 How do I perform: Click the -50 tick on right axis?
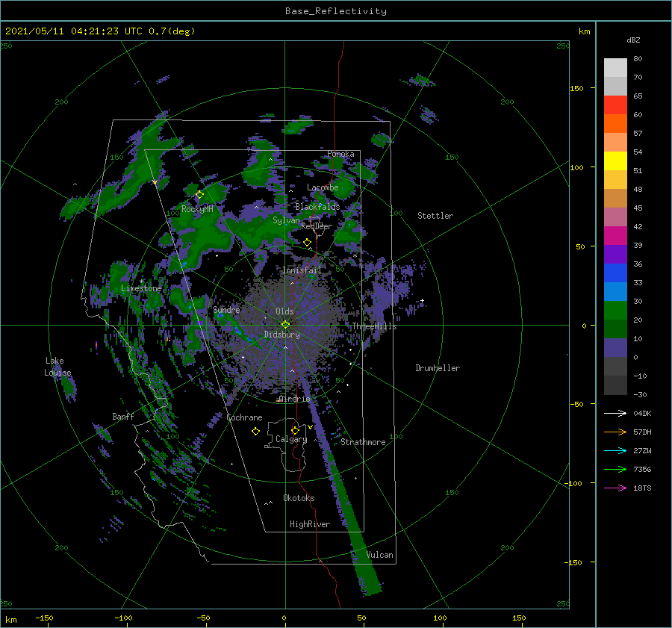(x=577, y=404)
